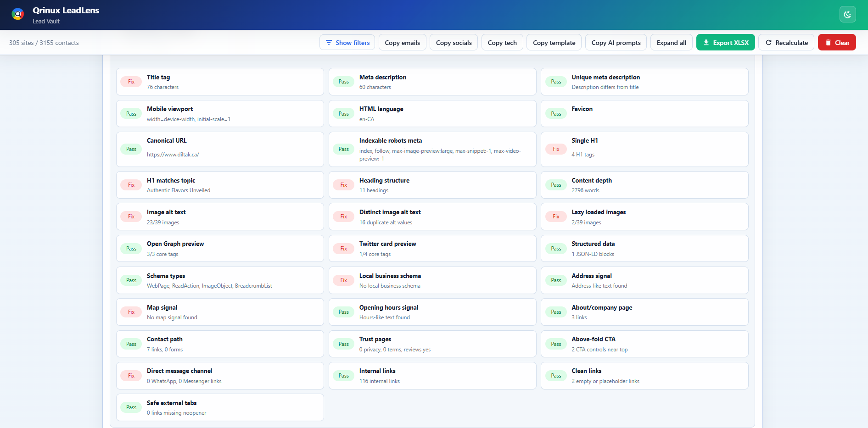Click Fix badge on Local business schema
This screenshot has width=868, height=428.
(x=344, y=280)
